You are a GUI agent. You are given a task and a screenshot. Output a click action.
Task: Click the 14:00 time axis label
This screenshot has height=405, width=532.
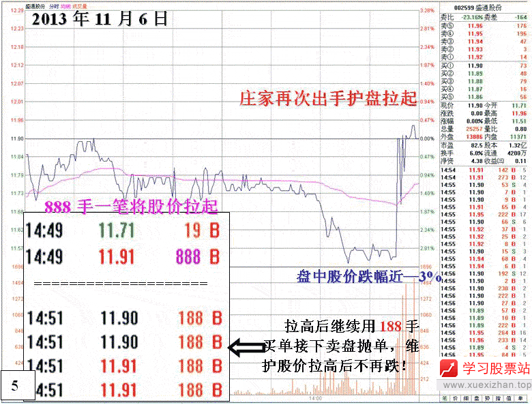point(315,398)
